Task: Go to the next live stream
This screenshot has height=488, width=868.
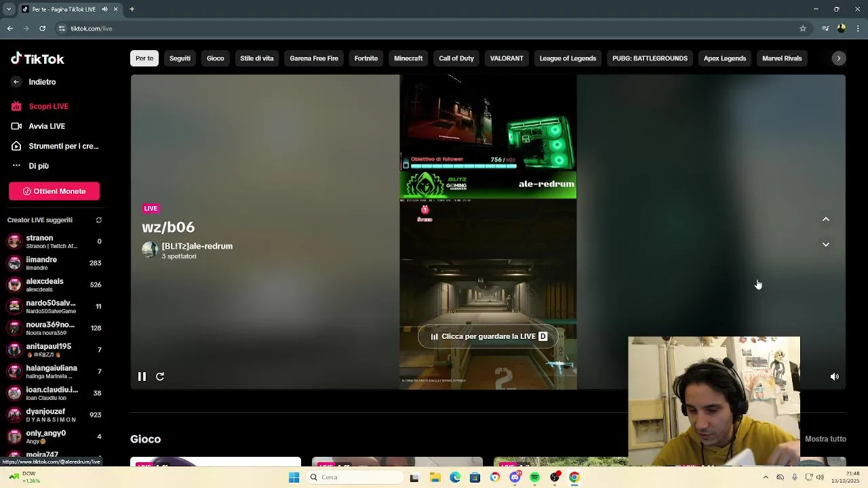Action: [x=826, y=244]
